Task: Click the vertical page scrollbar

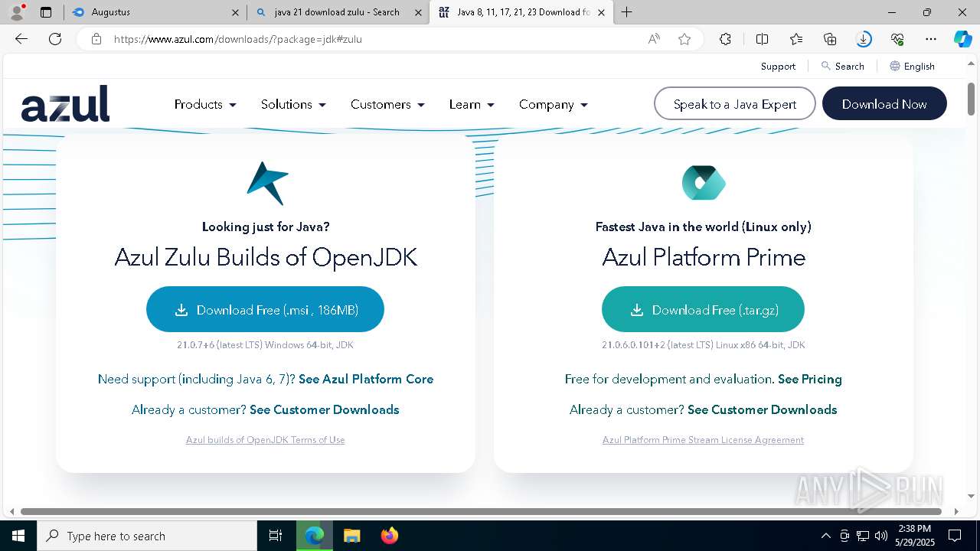Action: pyautogui.click(x=971, y=99)
